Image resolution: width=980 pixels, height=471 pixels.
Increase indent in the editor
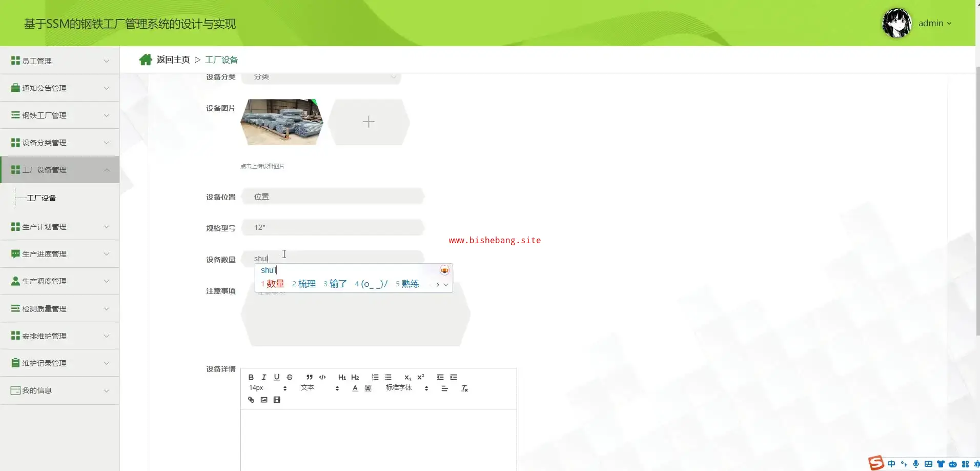point(454,377)
